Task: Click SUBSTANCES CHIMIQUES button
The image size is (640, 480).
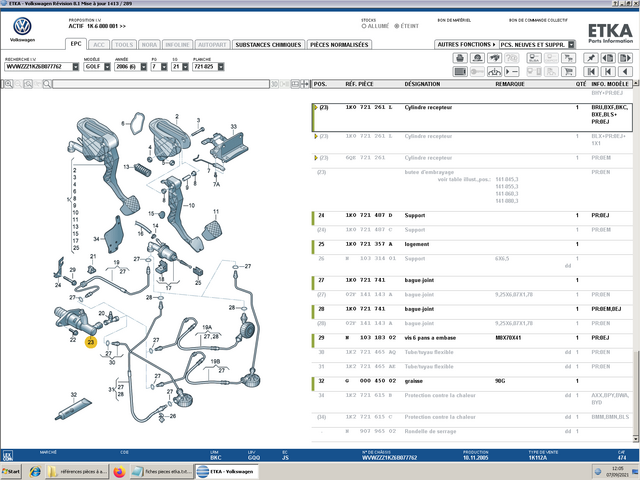Action: point(268,44)
